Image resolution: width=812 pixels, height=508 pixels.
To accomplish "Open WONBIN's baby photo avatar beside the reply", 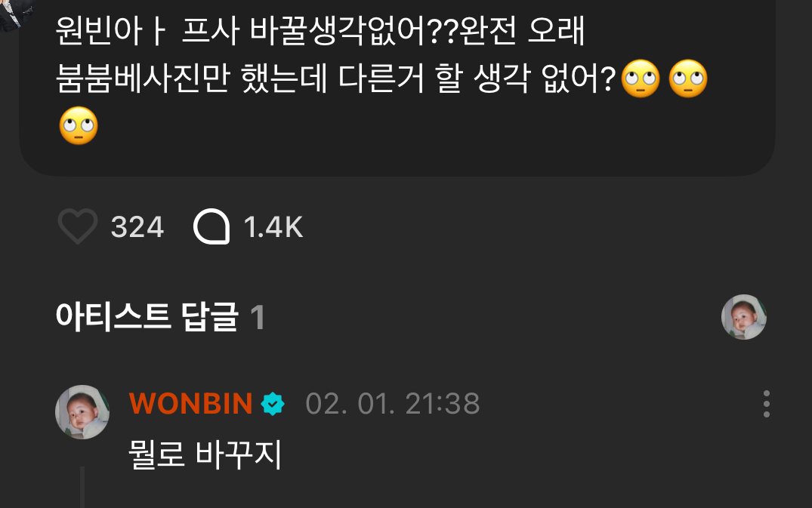I will point(82,412).
